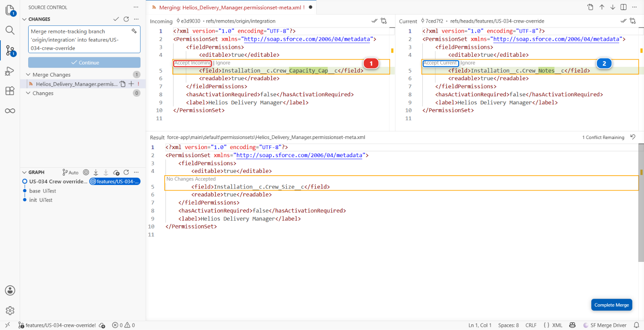The image size is (644, 330).
Task: Open the Accounts menu icon
Action: click(10, 291)
